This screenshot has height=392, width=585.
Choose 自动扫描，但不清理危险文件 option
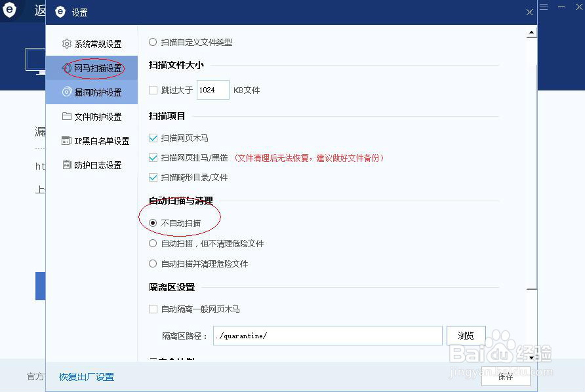(153, 244)
